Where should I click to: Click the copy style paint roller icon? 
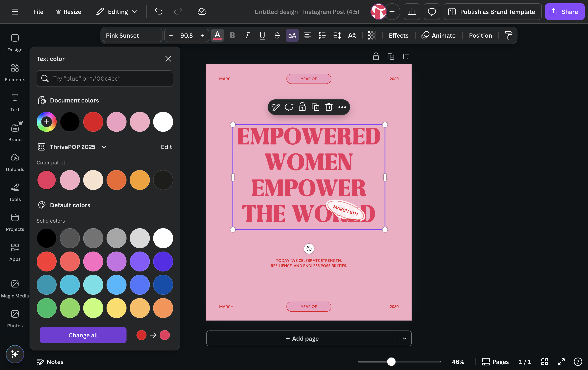coord(509,35)
